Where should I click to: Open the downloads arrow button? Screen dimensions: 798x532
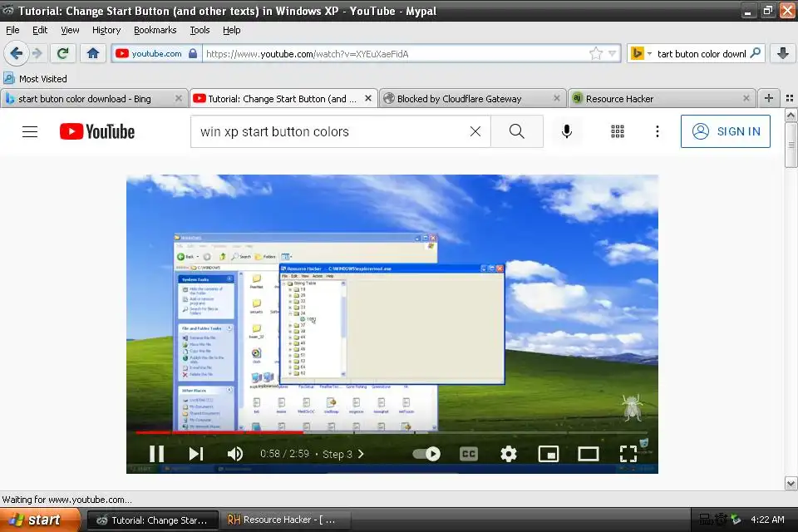click(783, 53)
